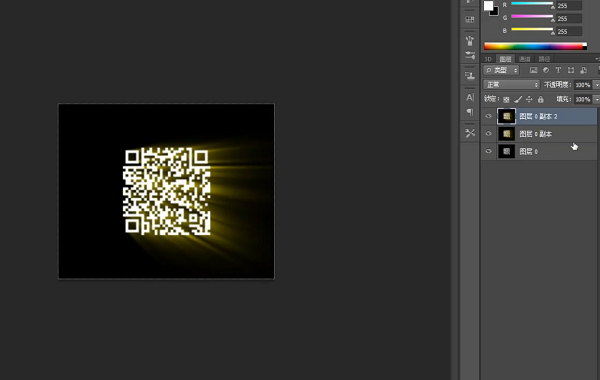
Task: Lock transparent pixels icon
Action: click(x=506, y=99)
